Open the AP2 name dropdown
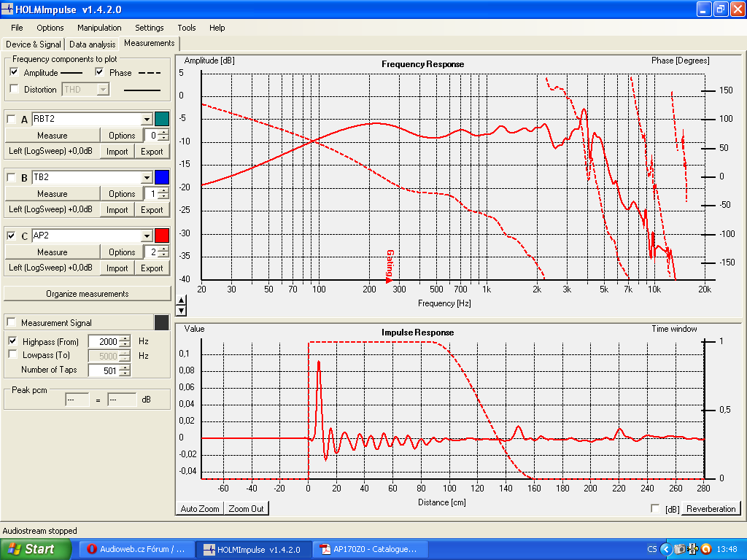 pyautogui.click(x=147, y=236)
